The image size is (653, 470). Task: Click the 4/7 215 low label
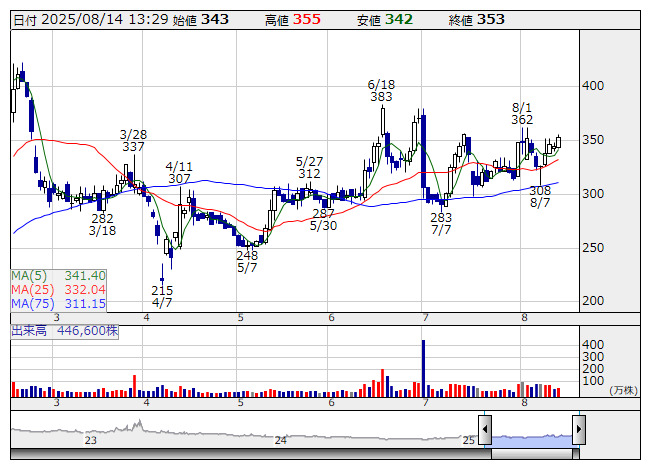(x=162, y=296)
